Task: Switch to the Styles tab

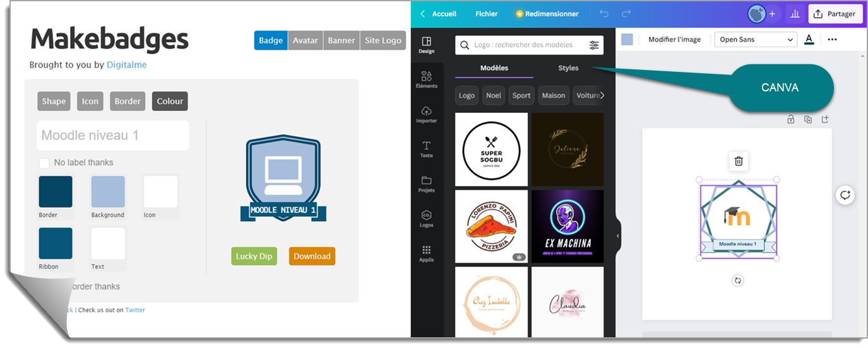Action: [568, 68]
